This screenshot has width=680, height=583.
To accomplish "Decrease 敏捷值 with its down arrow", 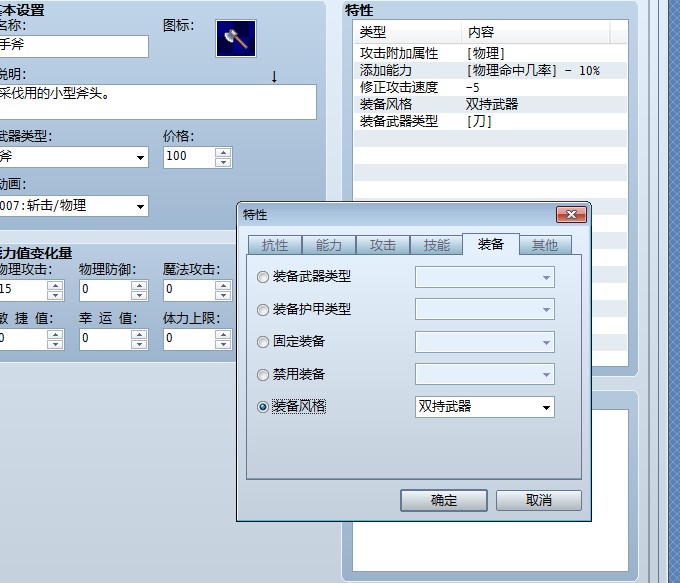I will [55, 344].
